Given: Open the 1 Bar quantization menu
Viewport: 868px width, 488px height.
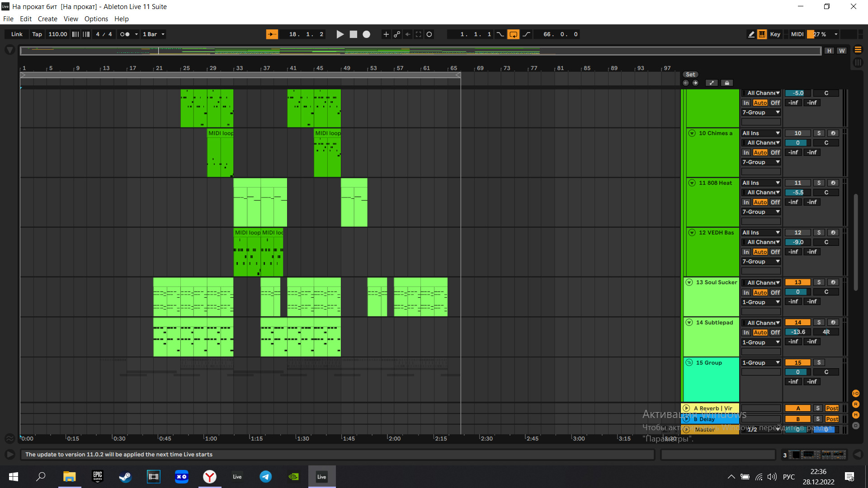Looking at the screenshot, I should click(x=154, y=34).
